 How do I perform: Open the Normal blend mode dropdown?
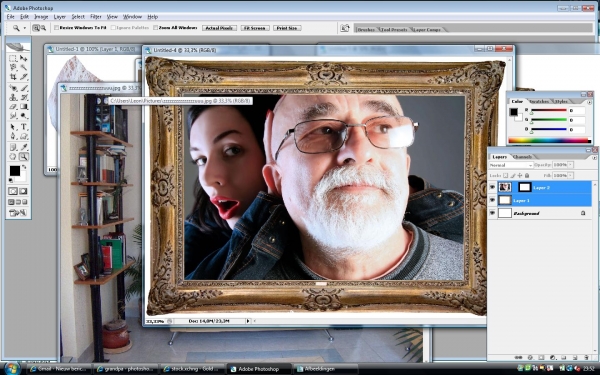coord(511,165)
